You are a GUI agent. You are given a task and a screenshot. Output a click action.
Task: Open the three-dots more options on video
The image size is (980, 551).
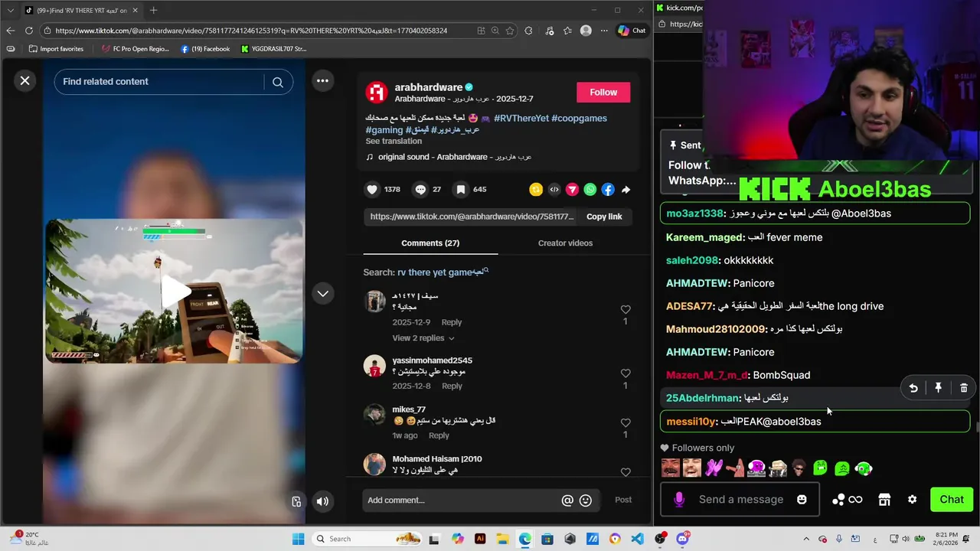coord(322,81)
